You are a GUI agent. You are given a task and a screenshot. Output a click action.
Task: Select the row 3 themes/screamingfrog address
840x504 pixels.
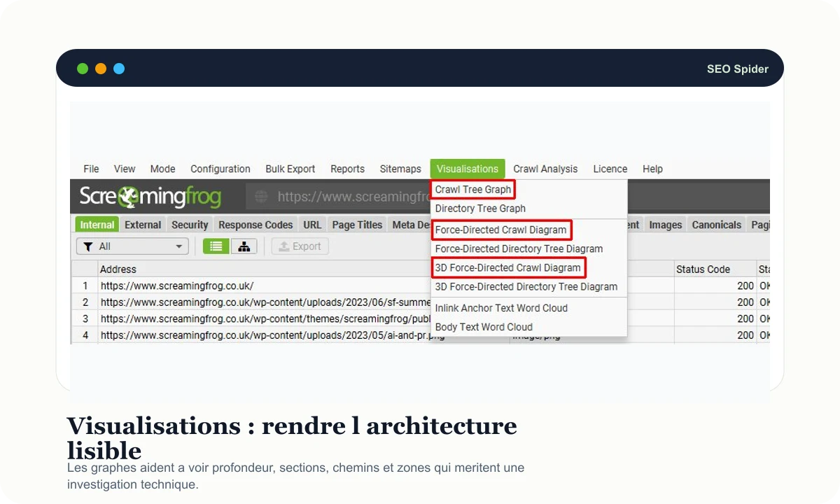pyautogui.click(x=265, y=318)
